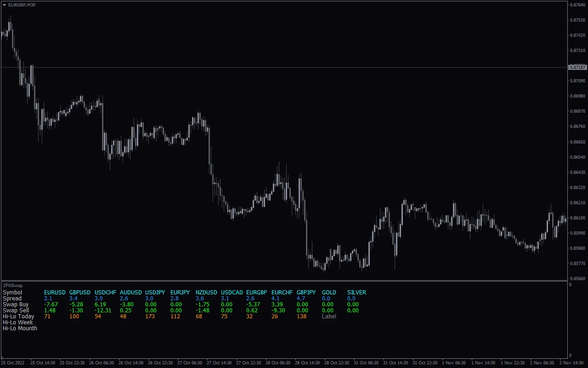Select the NZDUSD symbol header
The height and width of the screenshot is (368, 588).
coord(206,293)
